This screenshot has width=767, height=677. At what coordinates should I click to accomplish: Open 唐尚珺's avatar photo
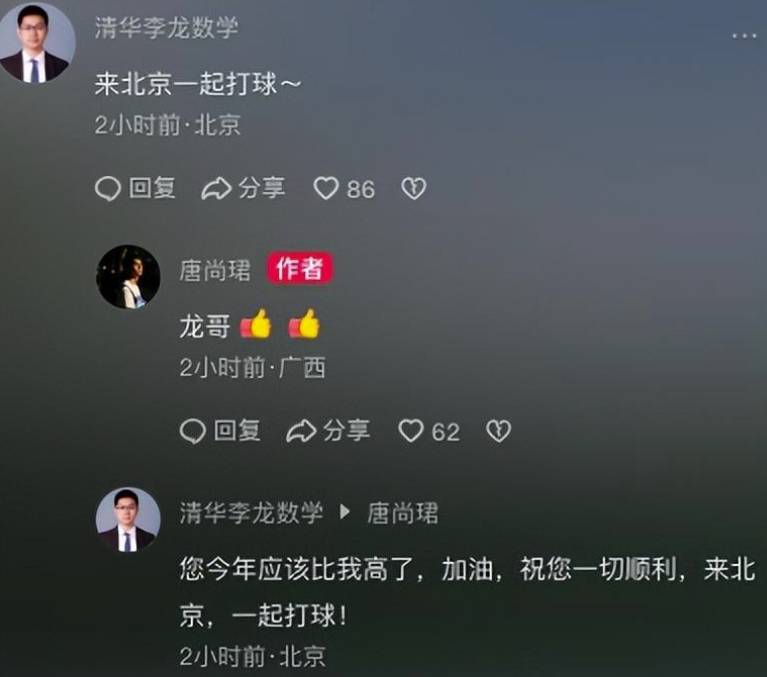click(x=128, y=277)
